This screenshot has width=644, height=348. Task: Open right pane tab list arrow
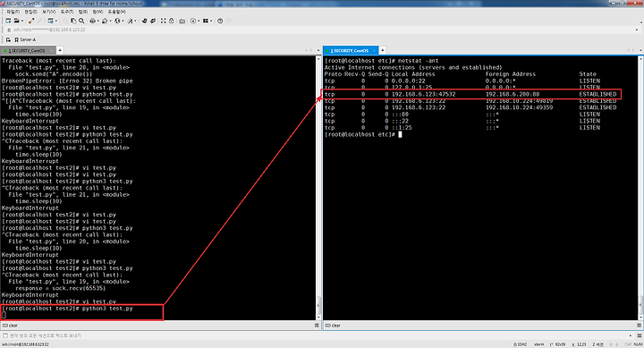pyautogui.click(x=640, y=50)
